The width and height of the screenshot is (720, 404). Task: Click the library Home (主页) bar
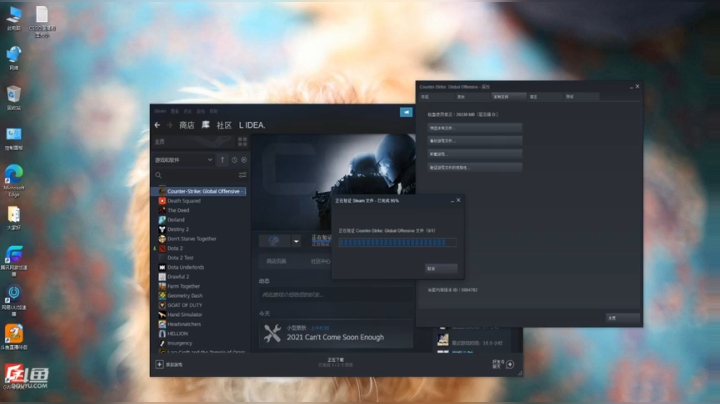193,141
